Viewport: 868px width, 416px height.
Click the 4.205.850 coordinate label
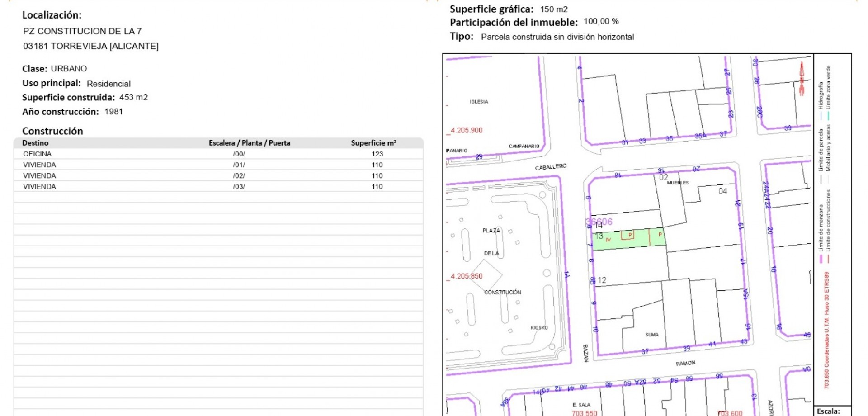tap(467, 276)
